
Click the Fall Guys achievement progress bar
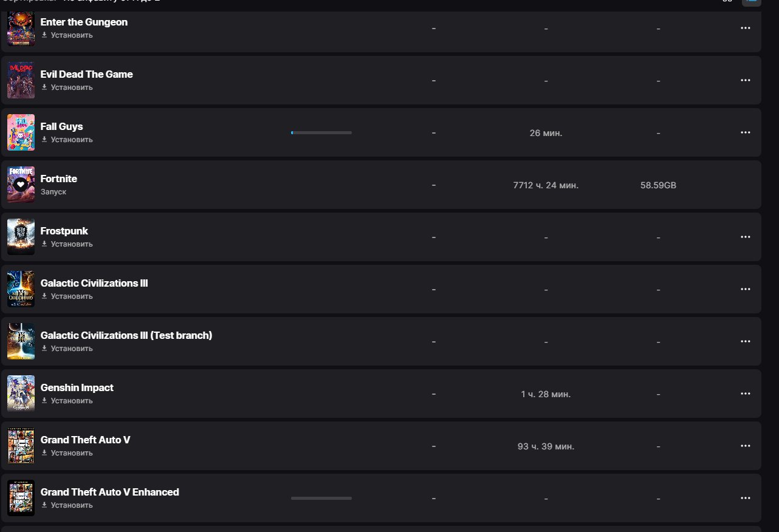coord(321,132)
